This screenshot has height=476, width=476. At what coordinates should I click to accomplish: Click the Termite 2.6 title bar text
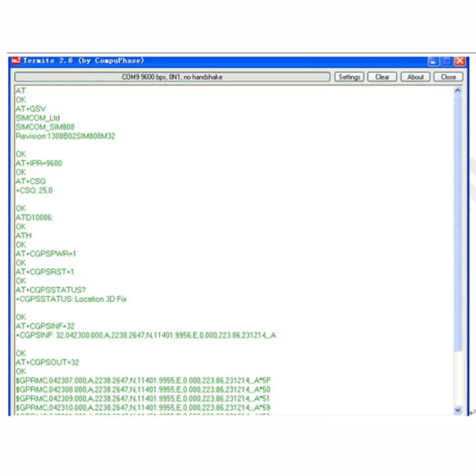point(83,61)
